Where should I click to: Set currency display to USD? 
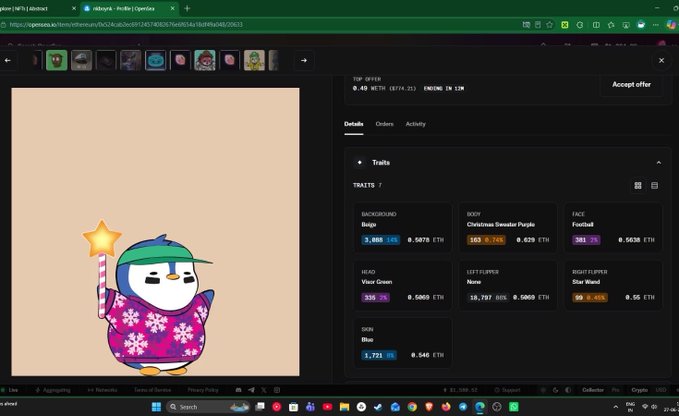(x=660, y=390)
